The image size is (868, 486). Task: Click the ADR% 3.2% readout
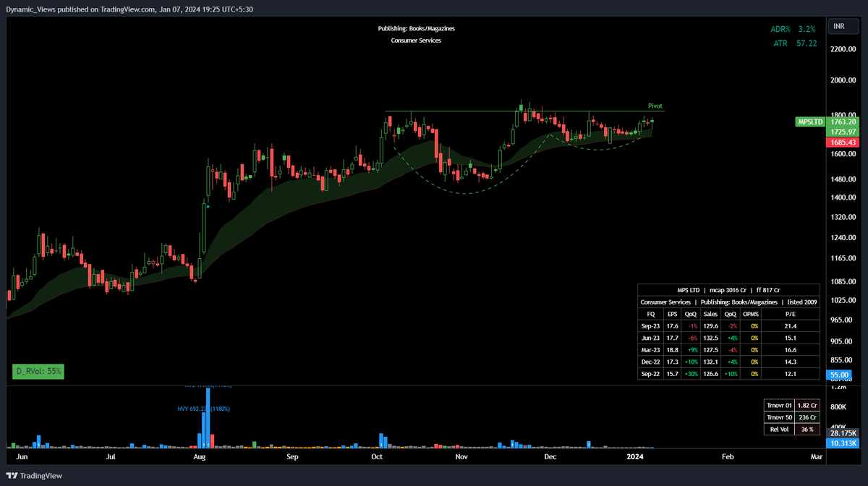tap(793, 30)
